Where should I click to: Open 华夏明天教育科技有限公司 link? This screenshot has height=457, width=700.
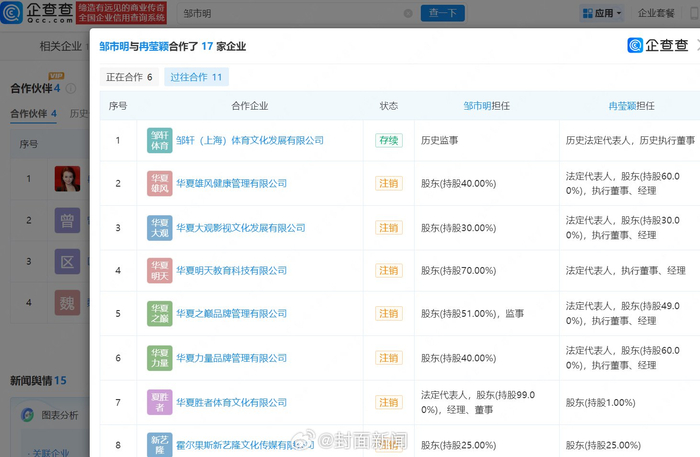(231, 270)
